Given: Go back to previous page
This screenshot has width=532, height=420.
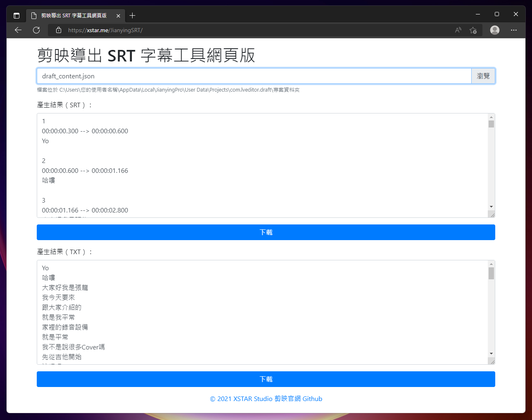Looking at the screenshot, I should (18, 30).
